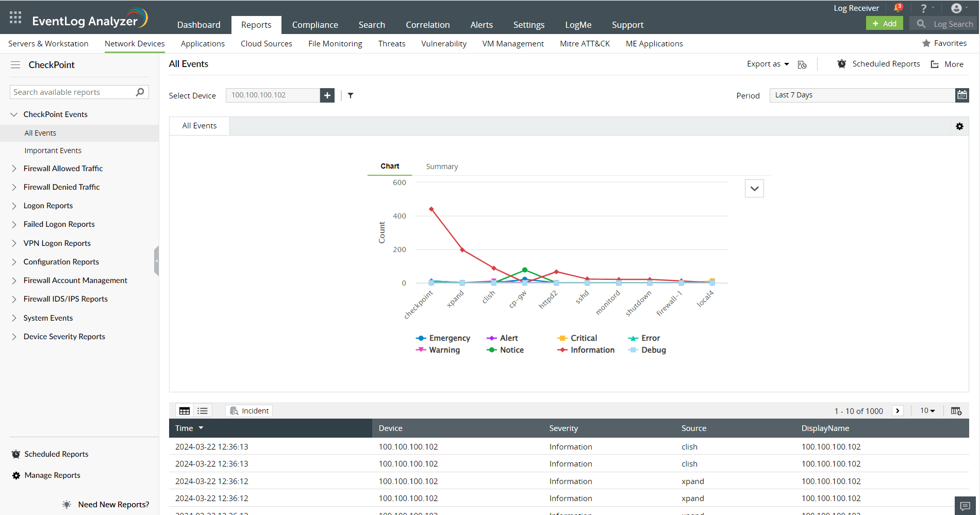Open the filter icon next to device selector
Image resolution: width=980 pixels, height=515 pixels.
(351, 95)
